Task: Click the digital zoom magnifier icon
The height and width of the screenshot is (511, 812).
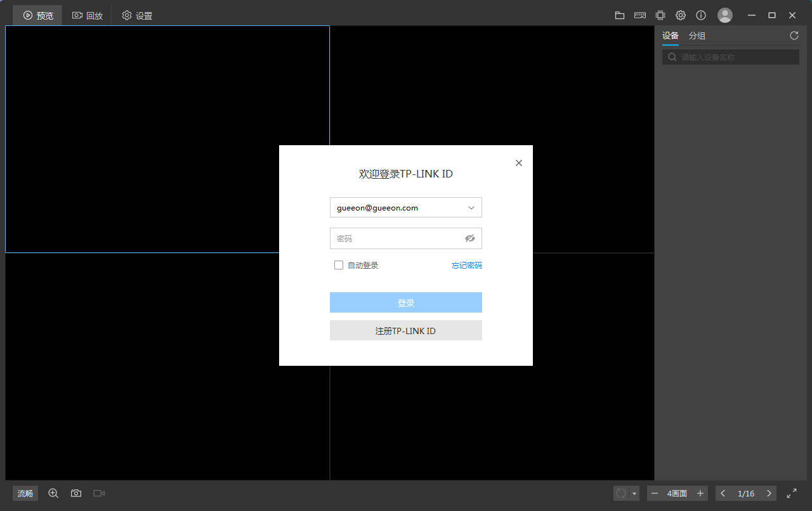Action: [53, 493]
